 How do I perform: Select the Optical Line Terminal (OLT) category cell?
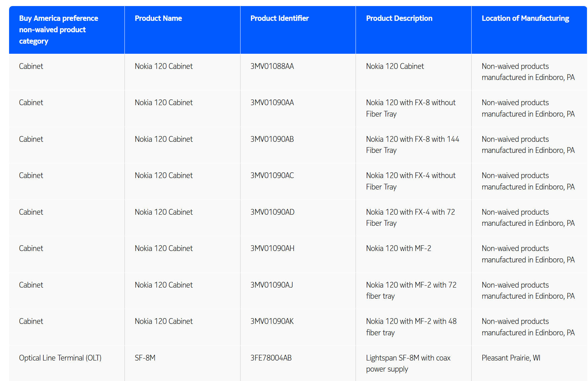coord(61,358)
